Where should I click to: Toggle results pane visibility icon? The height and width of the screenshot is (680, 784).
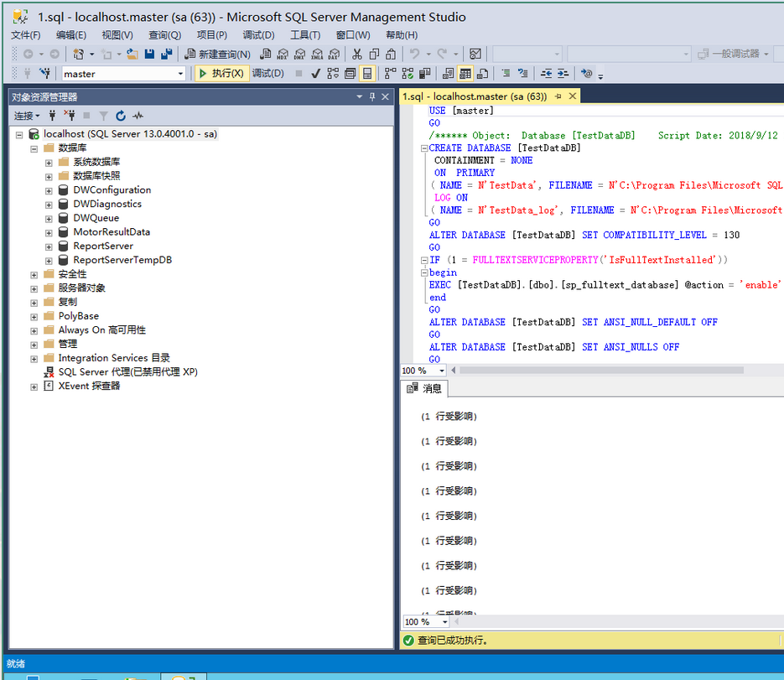tap(365, 73)
